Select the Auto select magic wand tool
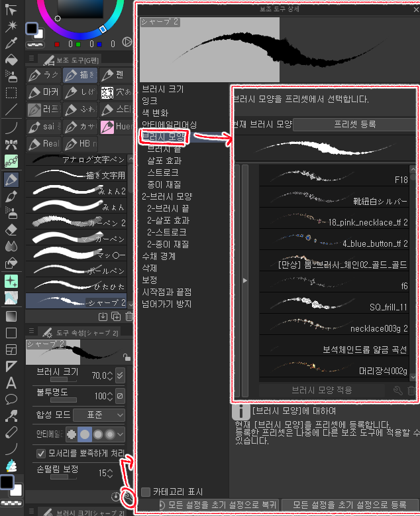The width and height of the screenshot is (420, 516). coord(11,26)
